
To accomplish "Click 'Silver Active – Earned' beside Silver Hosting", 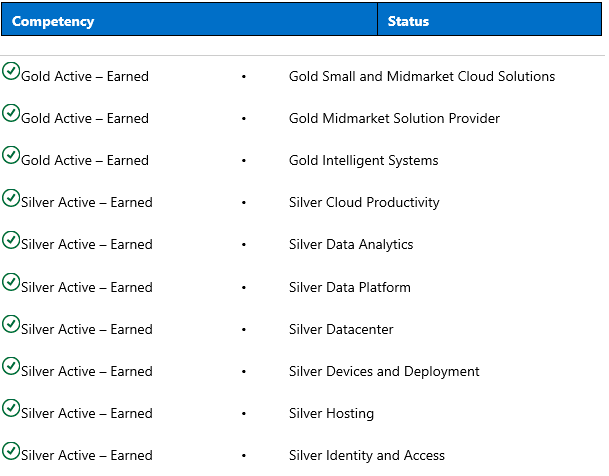I will click(87, 413).
